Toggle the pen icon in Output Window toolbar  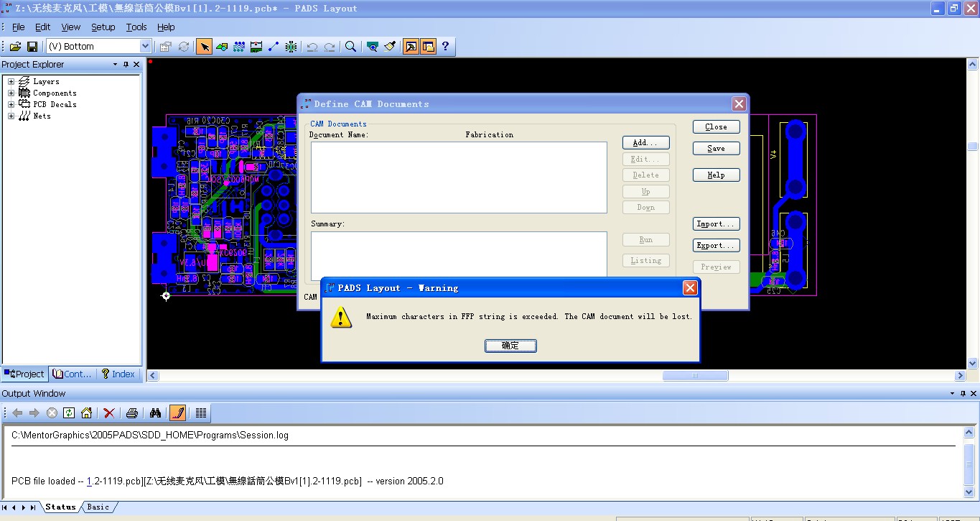(177, 412)
